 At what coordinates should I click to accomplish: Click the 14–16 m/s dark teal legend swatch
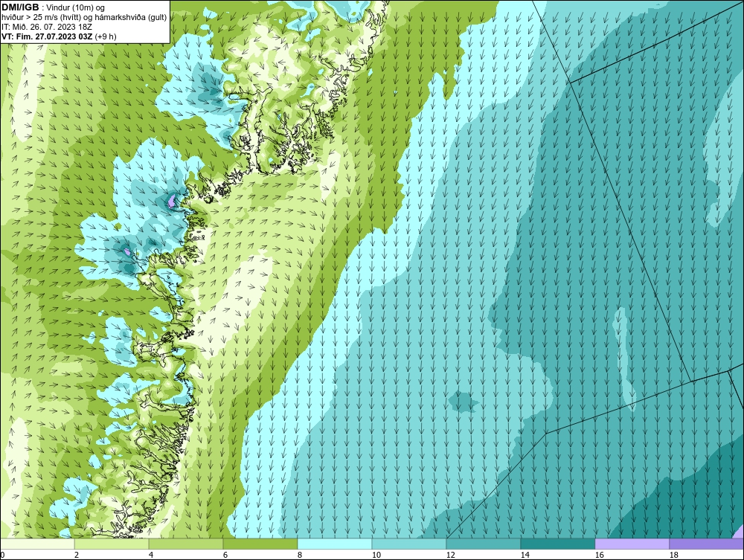click(x=558, y=544)
